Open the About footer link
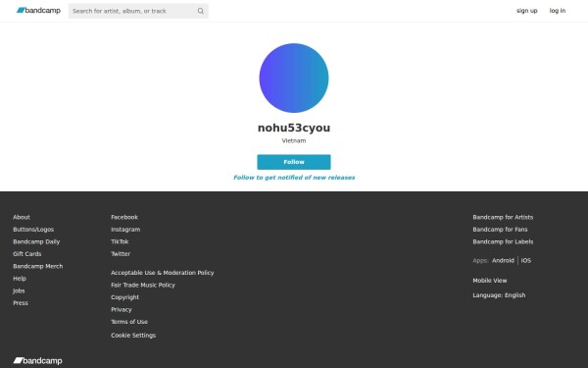This screenshot has height=368, width=588. [22, 217]
